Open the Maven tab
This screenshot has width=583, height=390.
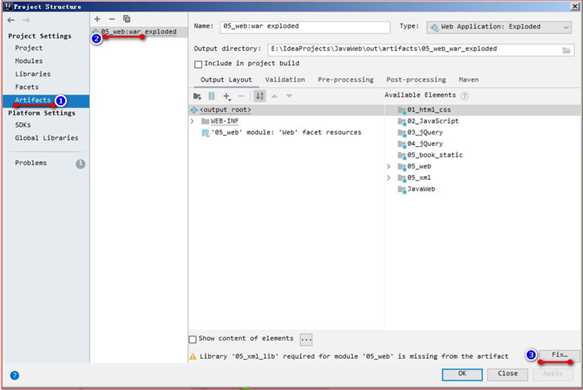(469, 80)
